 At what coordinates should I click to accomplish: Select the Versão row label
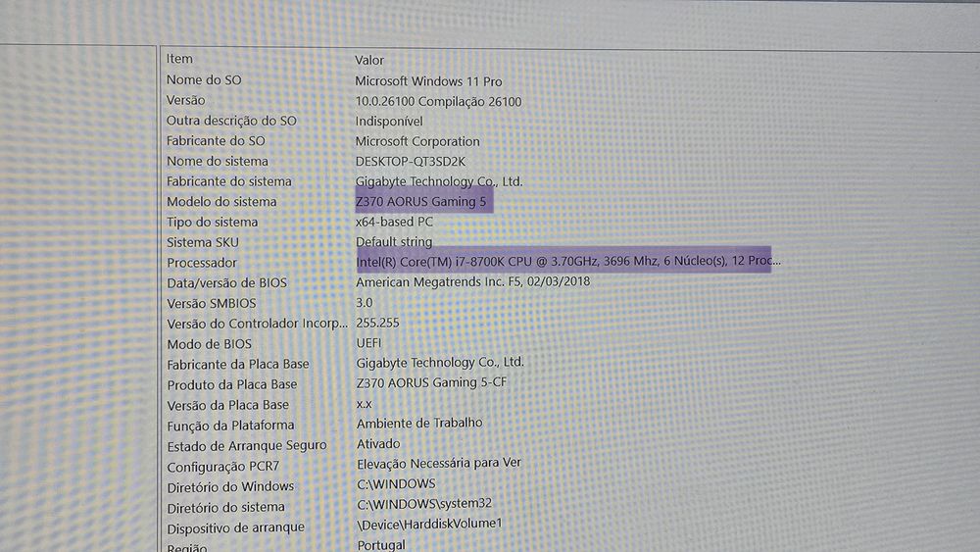[185, 100]
